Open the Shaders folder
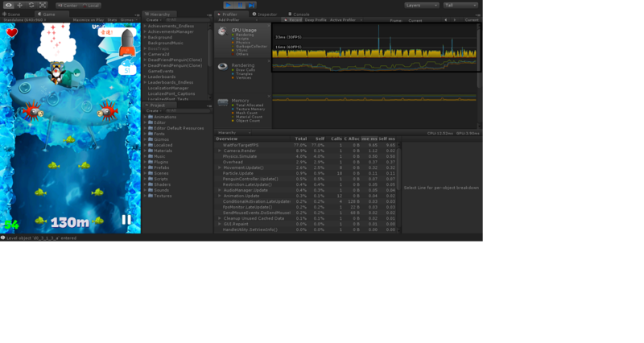 tap(162, 184)
